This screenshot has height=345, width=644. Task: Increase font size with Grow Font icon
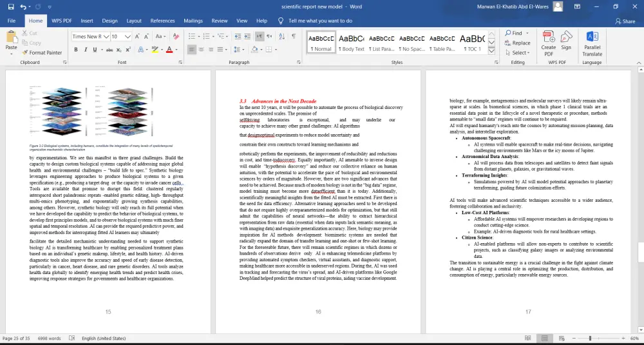coord(137,37)
